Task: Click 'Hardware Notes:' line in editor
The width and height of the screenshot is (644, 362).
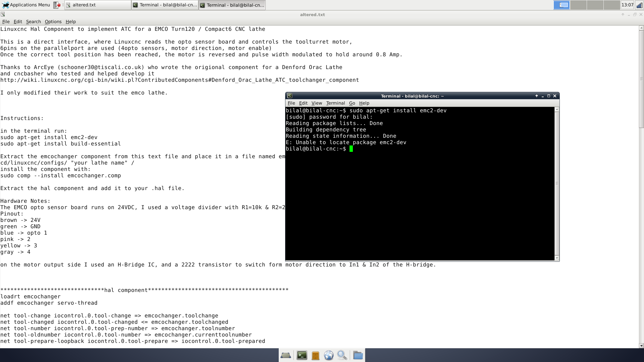Action: (x=25, y=201)
